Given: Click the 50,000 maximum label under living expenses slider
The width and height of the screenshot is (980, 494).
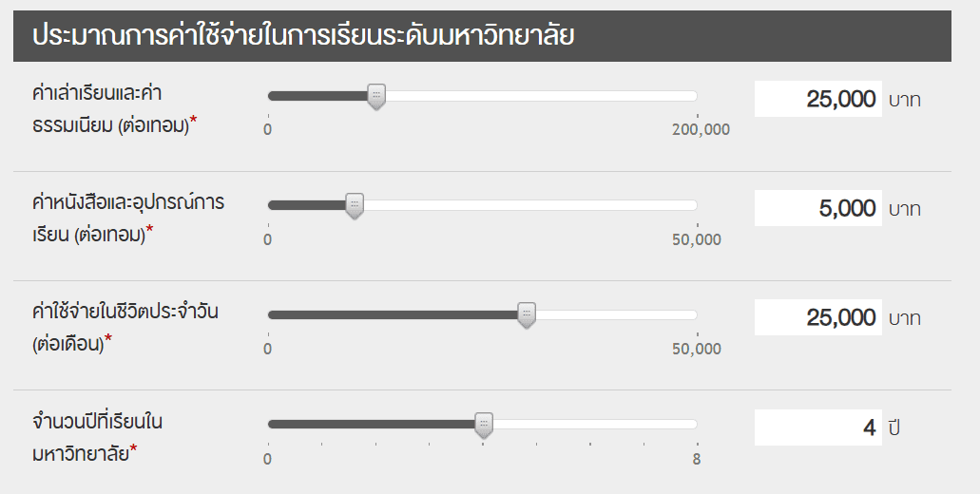Looking at the screenshot, I should click(697, 350).
